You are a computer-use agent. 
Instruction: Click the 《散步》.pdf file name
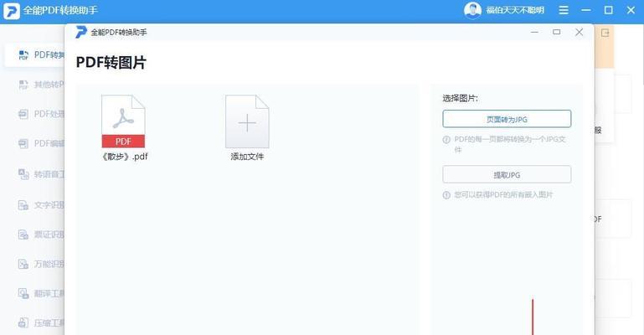point(125,157)
